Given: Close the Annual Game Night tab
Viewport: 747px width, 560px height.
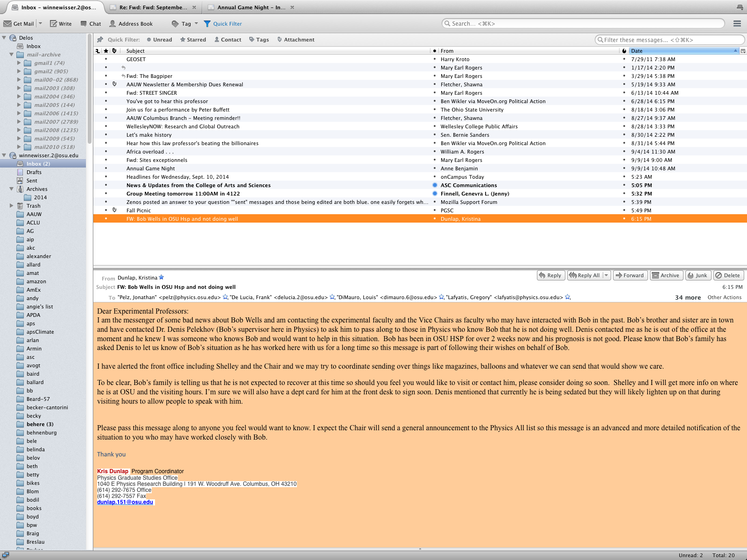Looking at the screenshot, I should pyautogui.click(x=292, y=7).
